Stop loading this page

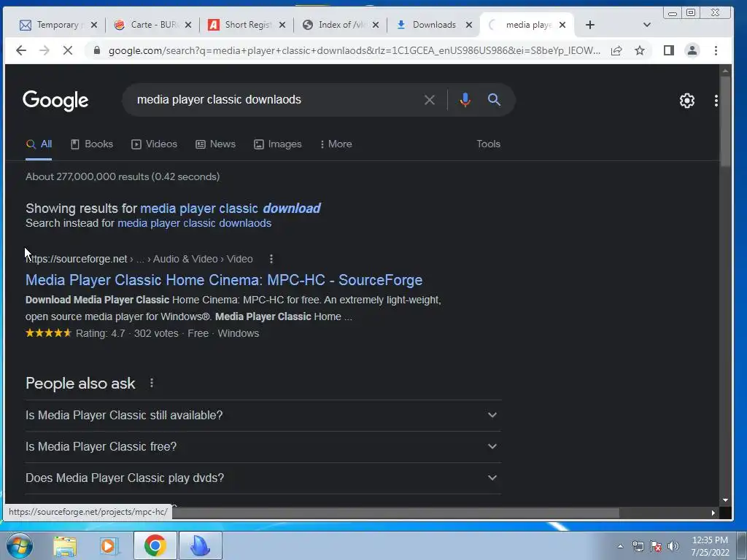pos(68,50)
